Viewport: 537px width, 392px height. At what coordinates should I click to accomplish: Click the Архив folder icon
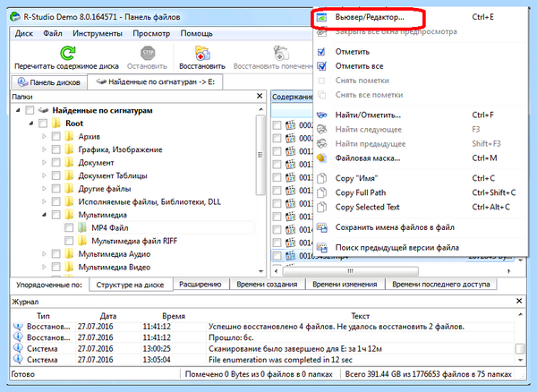(x=69, y=136)
